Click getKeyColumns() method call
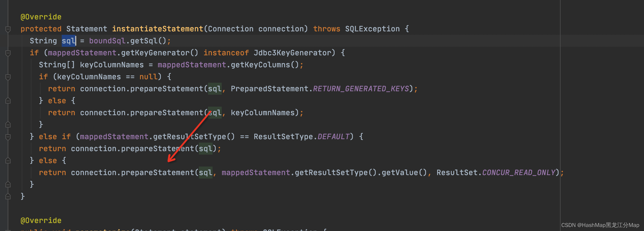The height and width of the screenshot is (231, 644). (265, 65)
